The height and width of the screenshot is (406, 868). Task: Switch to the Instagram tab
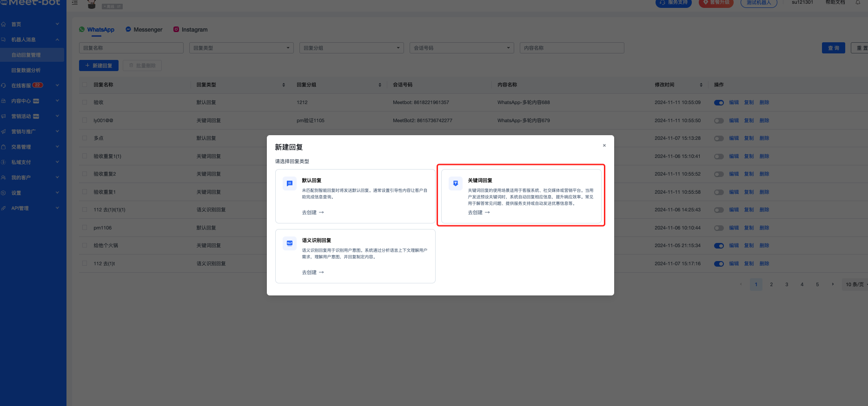[x=191, y=30]
